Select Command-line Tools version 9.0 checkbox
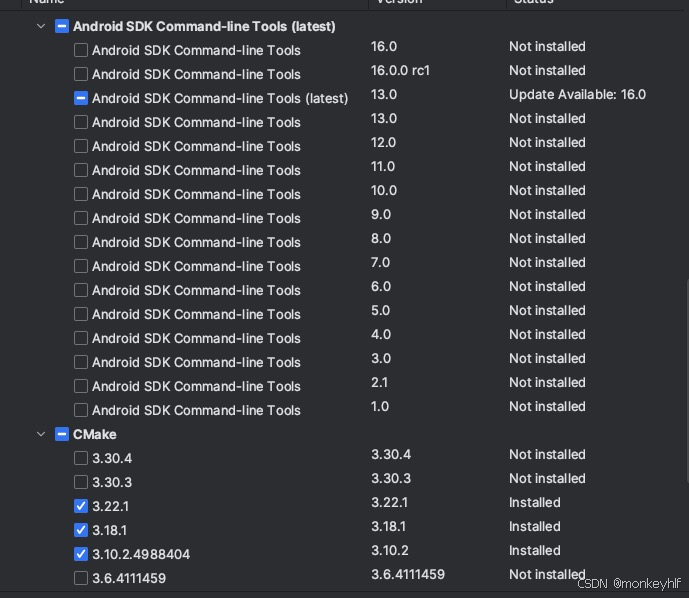 tap(81, 218)
